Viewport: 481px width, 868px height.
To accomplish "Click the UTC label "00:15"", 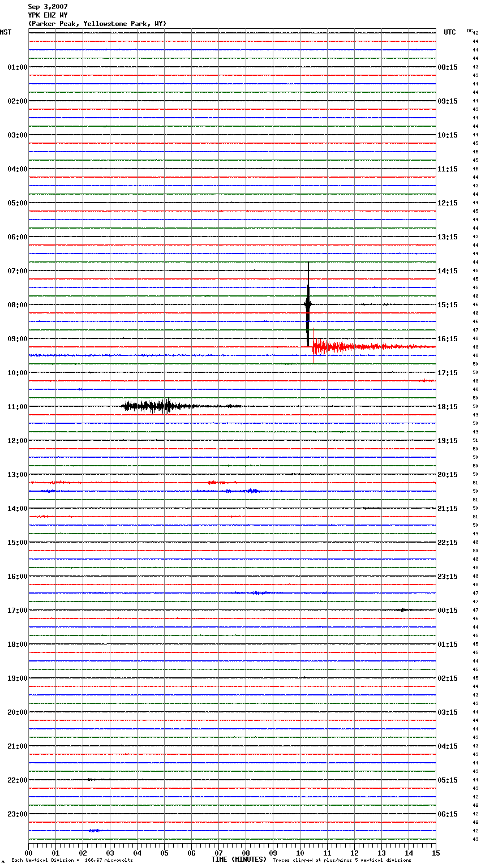I will tap(448, 611).
